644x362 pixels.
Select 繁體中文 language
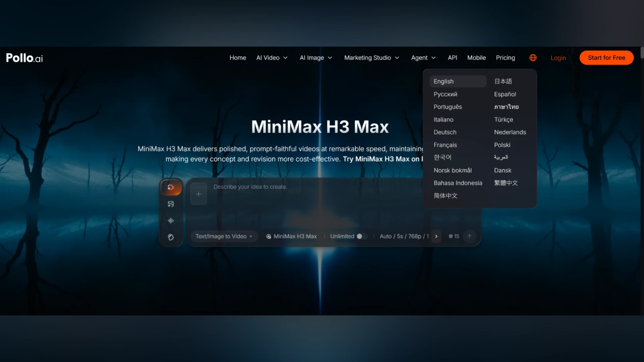pos(506,183)
